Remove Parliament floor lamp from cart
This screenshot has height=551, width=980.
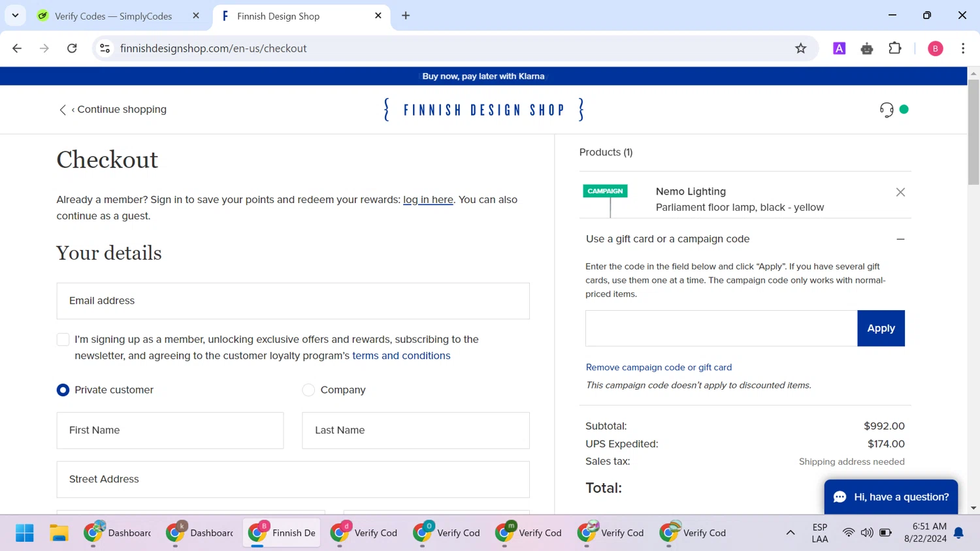[900, 192]
